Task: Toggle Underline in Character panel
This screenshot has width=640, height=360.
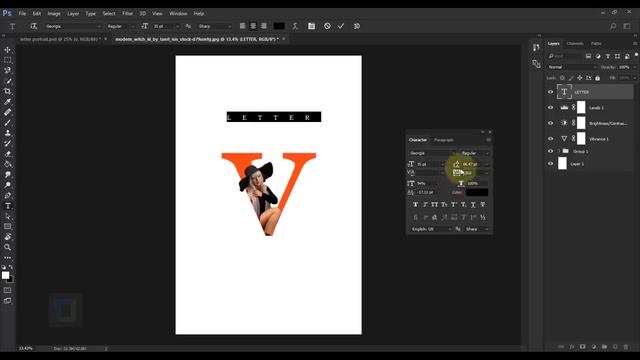Action: pyautogui.click(x=473, y=204)
